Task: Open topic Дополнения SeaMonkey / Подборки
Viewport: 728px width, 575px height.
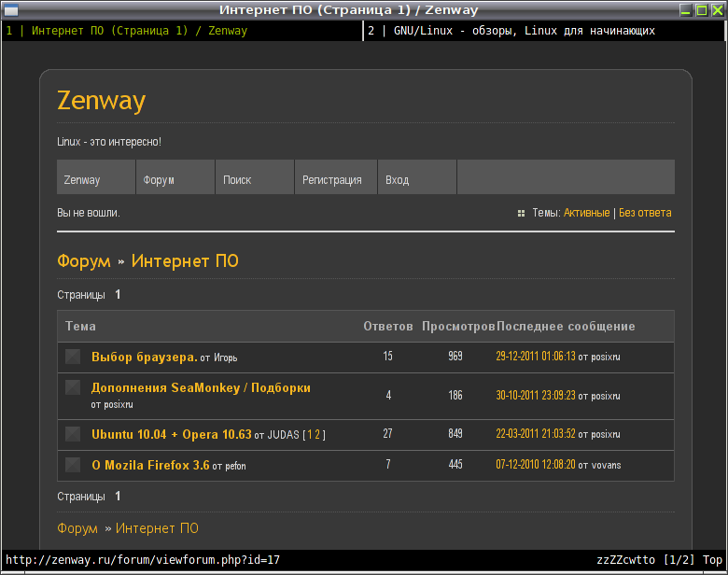Action: (x=201, y=387)
